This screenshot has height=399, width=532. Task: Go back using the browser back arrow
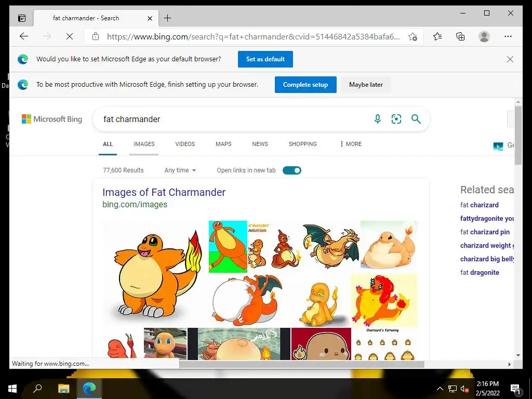(x=24, y=36)
